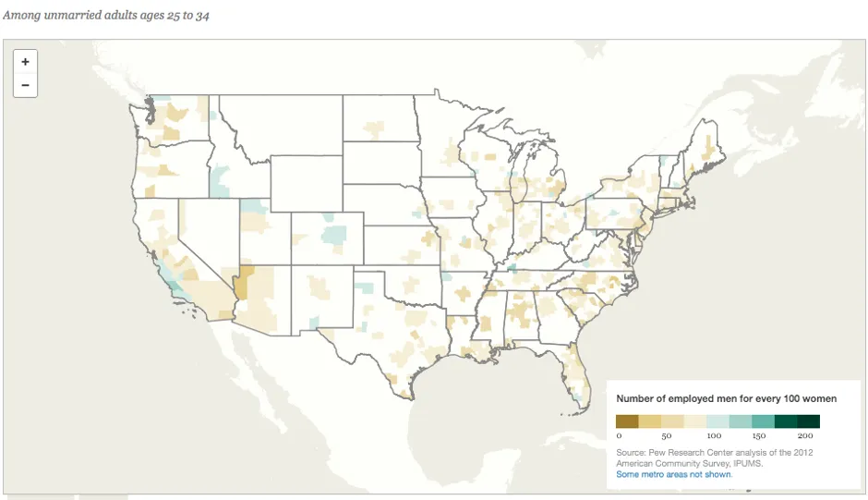Click the darkest green legend swatch
This screenshot has height=500, width=868.
(809, 421)
